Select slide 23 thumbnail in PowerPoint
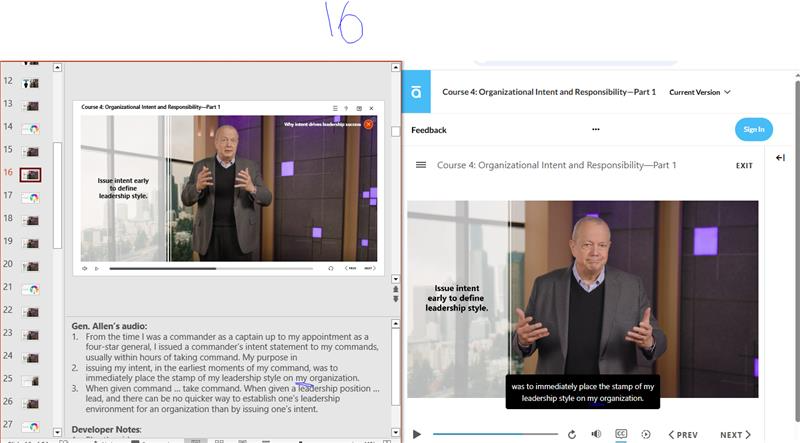Viewport: 800px width, 443px height. pos(31,335)
